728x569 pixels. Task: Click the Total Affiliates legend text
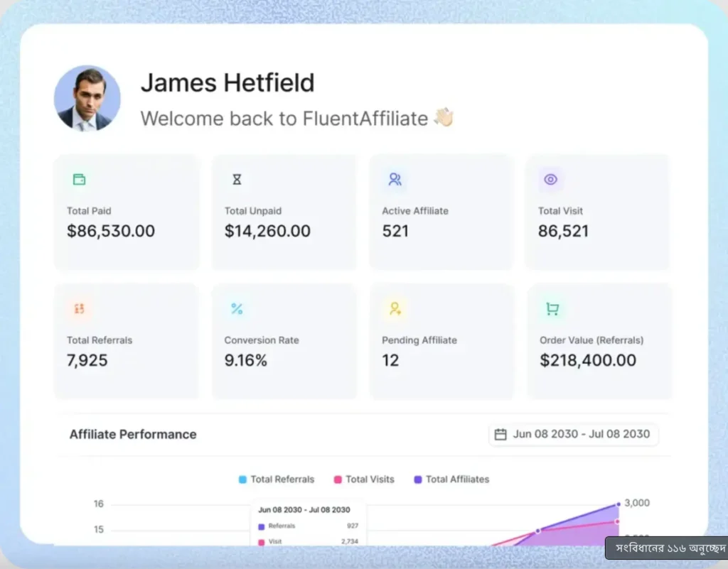[458, 479]
